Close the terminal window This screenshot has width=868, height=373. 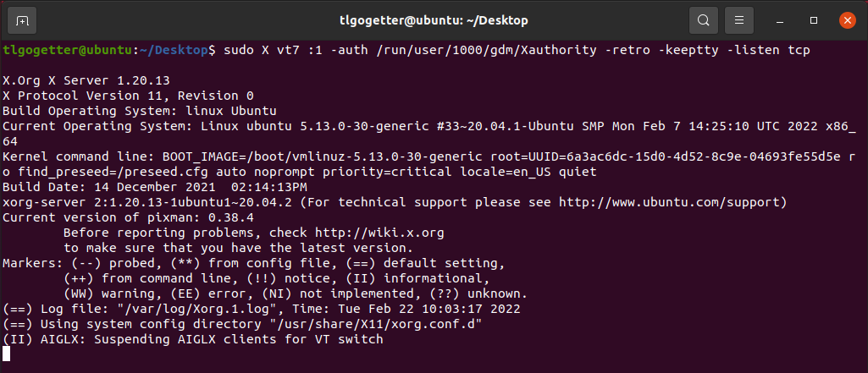[x=848, y=20]
